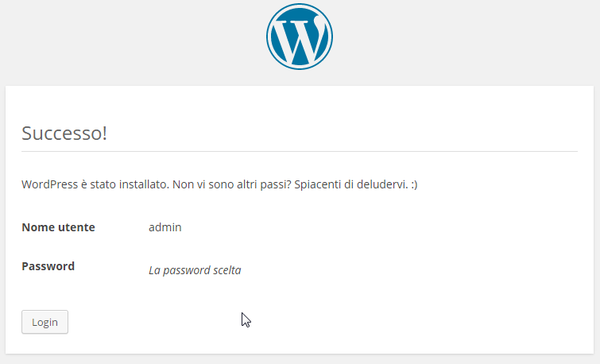Click the WordPress logo at the top
The width and height of the screenshot is (600, 364).
click(300, 37)
